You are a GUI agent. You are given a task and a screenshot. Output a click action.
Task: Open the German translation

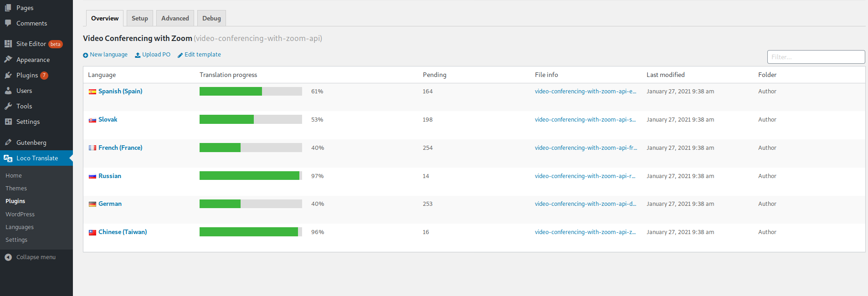110,204
